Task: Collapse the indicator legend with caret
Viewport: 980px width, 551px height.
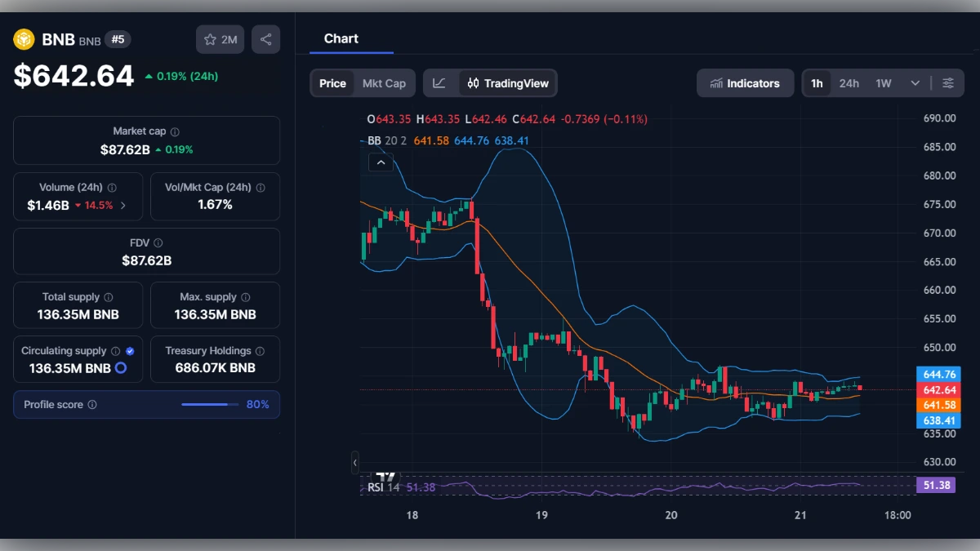Action: click(x=381, y=162)
